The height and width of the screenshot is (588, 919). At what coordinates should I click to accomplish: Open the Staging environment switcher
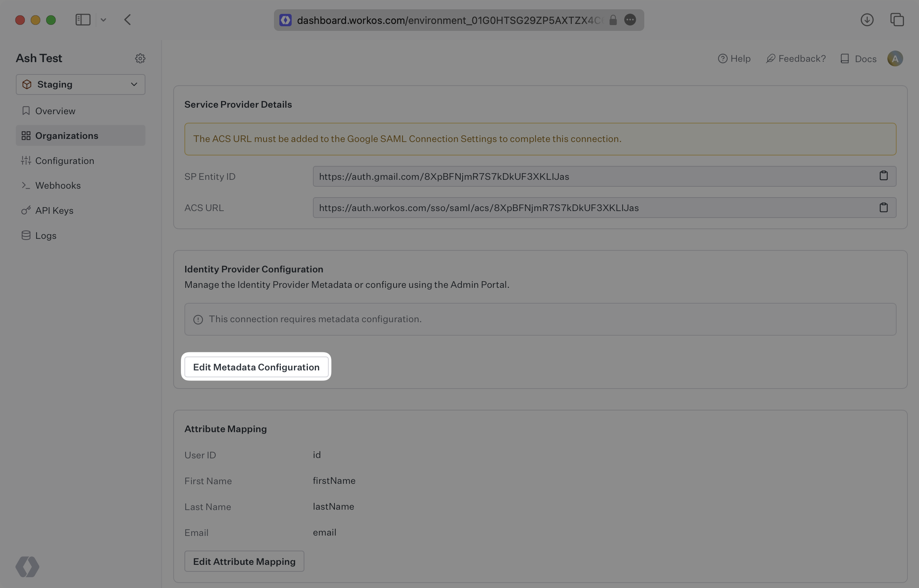[x=80, y=84]
